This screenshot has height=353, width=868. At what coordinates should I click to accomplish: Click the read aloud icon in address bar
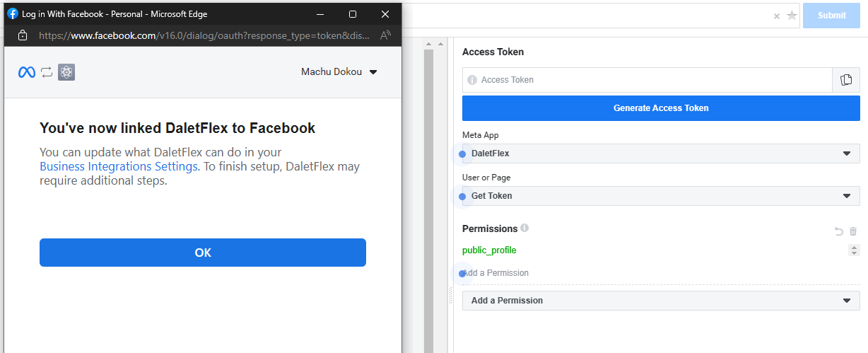click(385, 35)
